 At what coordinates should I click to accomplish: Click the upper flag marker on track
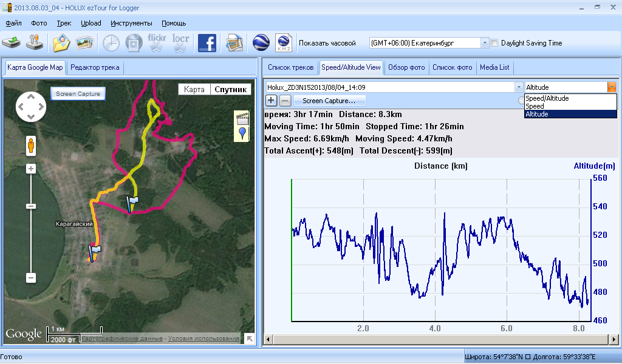point(132,205)
